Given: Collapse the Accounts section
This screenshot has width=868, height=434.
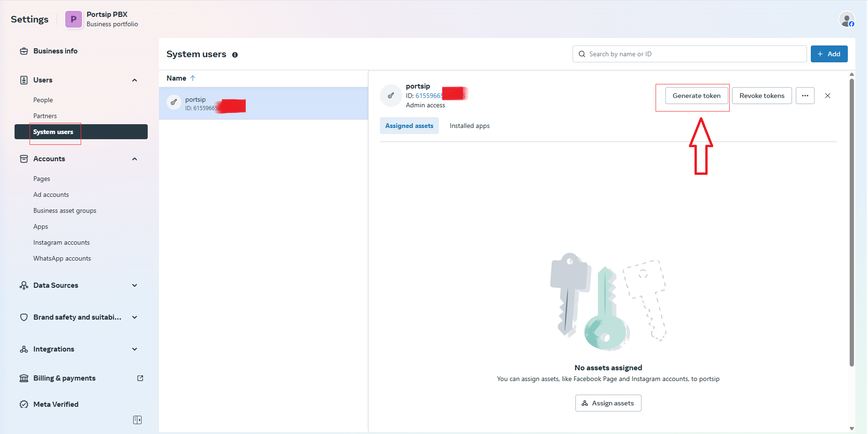Looking at the screenshot, I should click(135, 159).
